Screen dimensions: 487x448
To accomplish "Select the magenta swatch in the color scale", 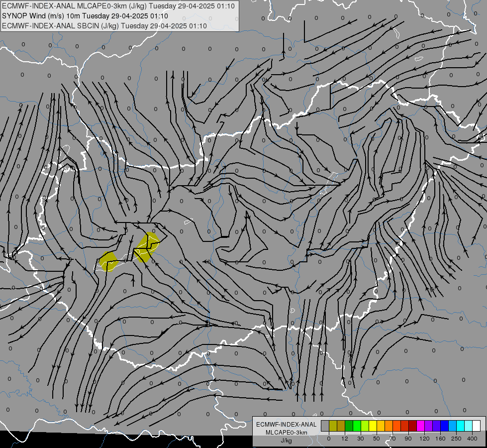I will coord(421,426).
